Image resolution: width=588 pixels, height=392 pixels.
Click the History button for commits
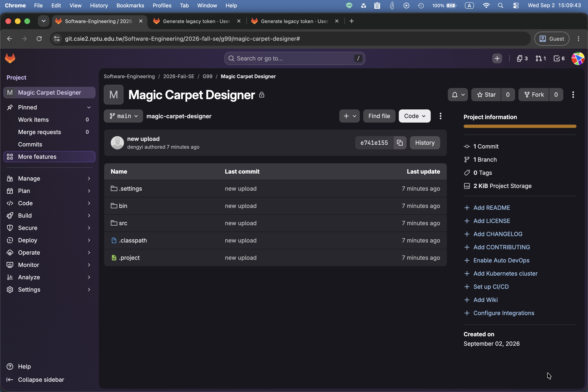pos(425,143)
